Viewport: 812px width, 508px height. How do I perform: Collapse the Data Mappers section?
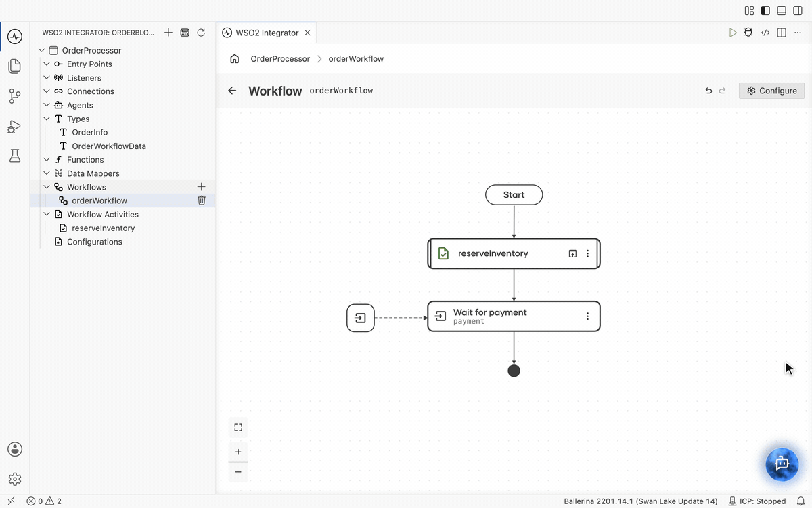[x=47, y=173]
